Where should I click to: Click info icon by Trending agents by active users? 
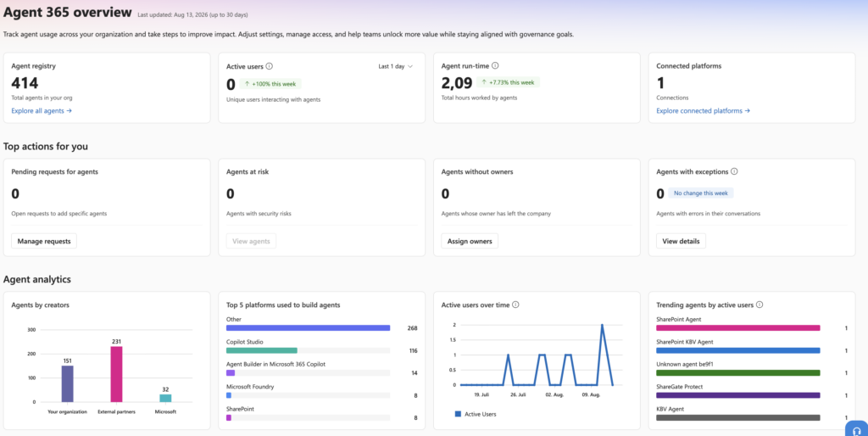pyautogui.click(x=759, y=305)
